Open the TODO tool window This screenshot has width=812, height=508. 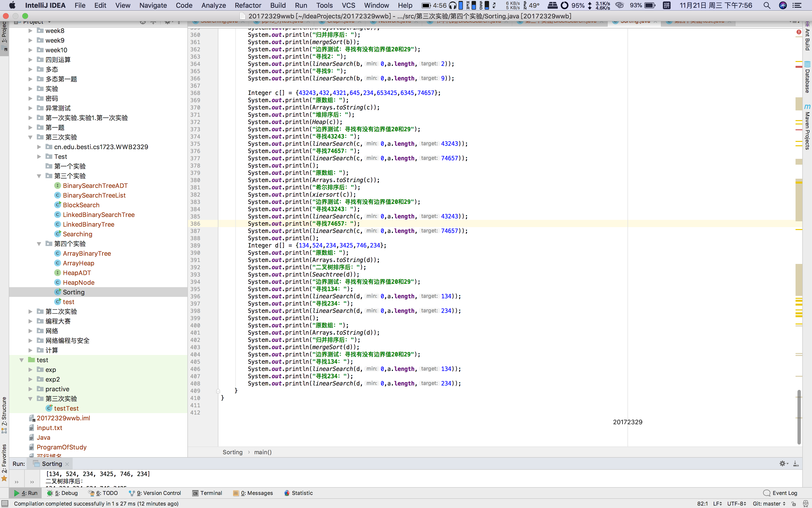[x=103, y=493]
